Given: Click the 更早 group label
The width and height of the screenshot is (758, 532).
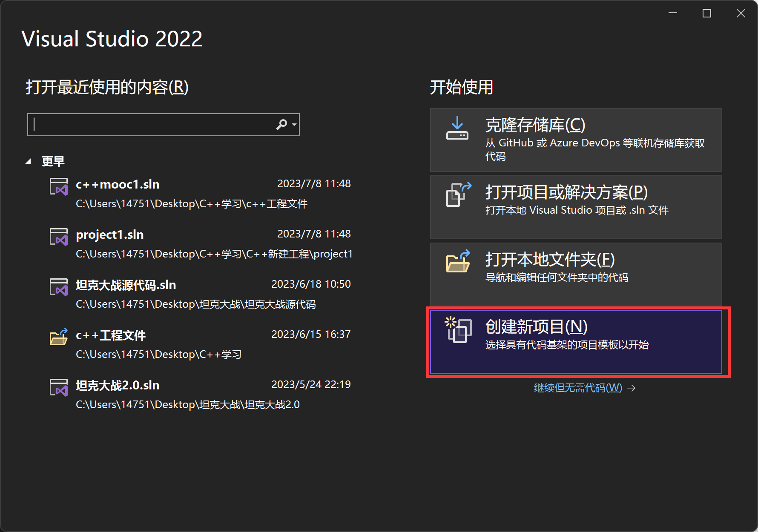Looking at the screenshot, I should 53,162.
